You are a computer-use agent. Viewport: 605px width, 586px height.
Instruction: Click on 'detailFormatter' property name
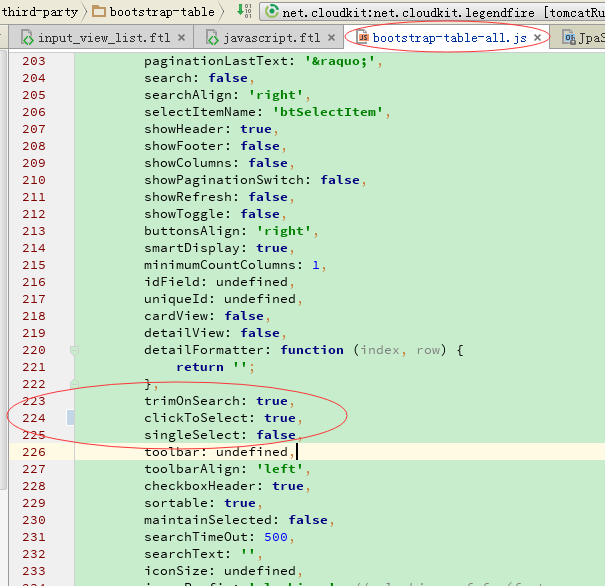point(204,350)
